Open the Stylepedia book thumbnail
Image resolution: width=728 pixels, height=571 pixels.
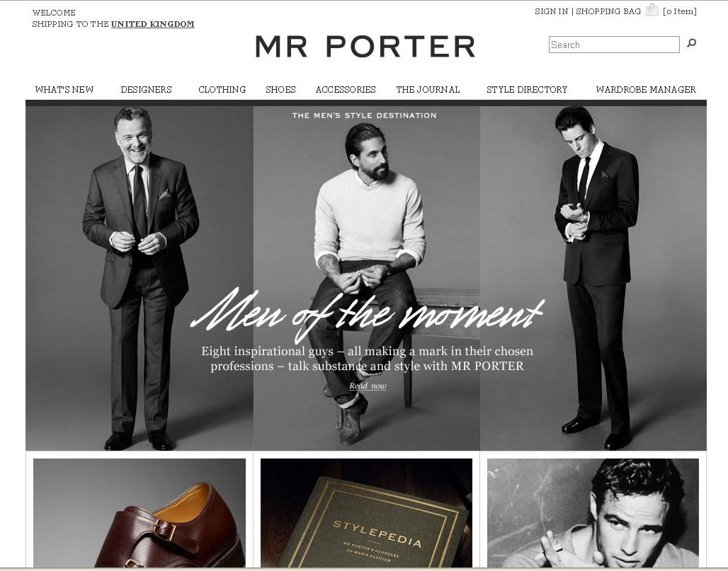click(366, 512)
